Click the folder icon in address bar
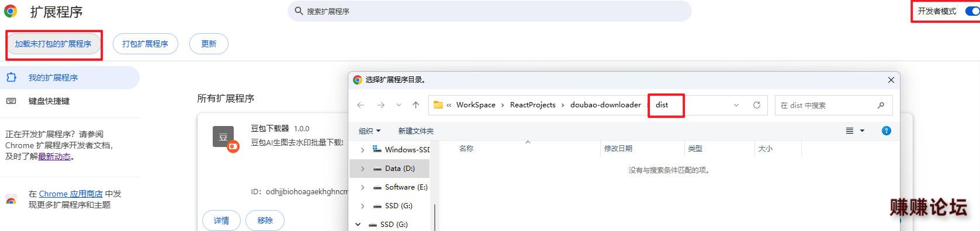The width and height of the screenshot is (980, 231). point(438,105)
